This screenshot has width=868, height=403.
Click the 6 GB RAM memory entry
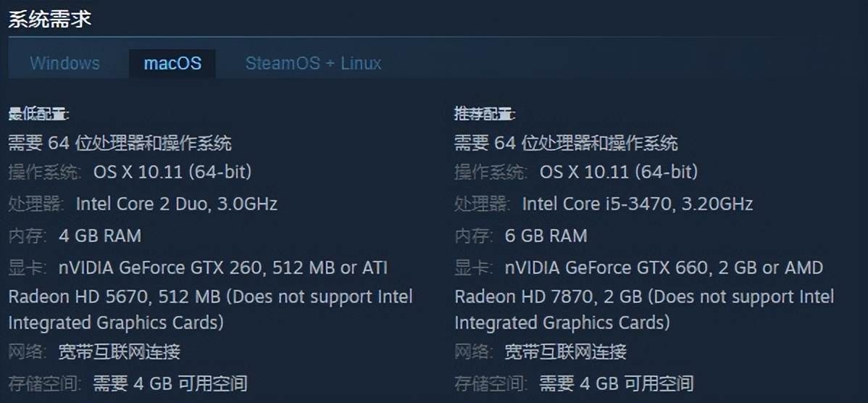[x=546, y=236]
